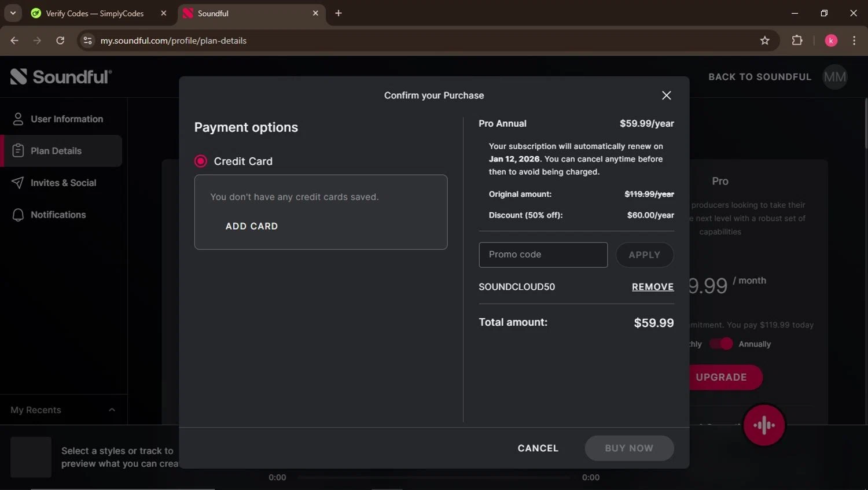Click BACK TO SOUNDFUL link

[760, 77]
